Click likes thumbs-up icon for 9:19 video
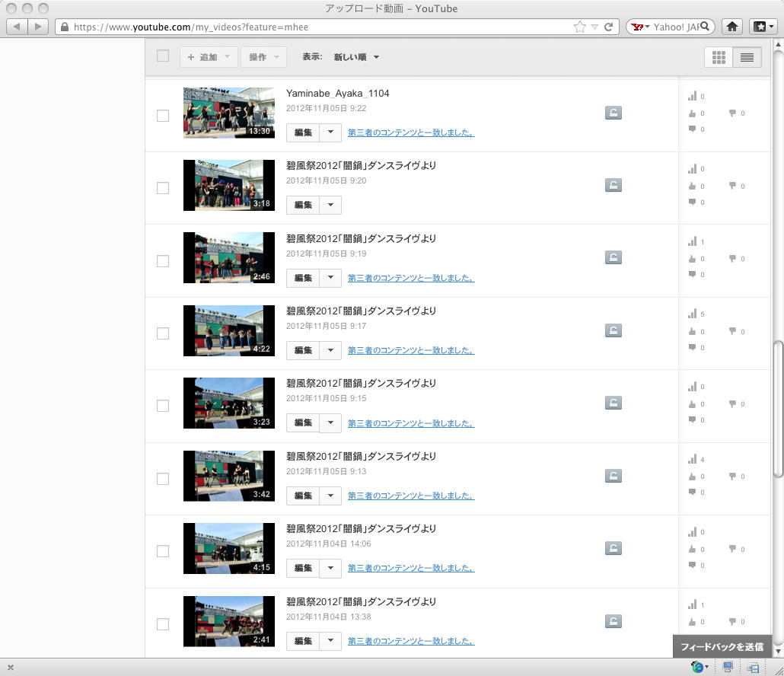Screen dimensions: 784x676 692,259
